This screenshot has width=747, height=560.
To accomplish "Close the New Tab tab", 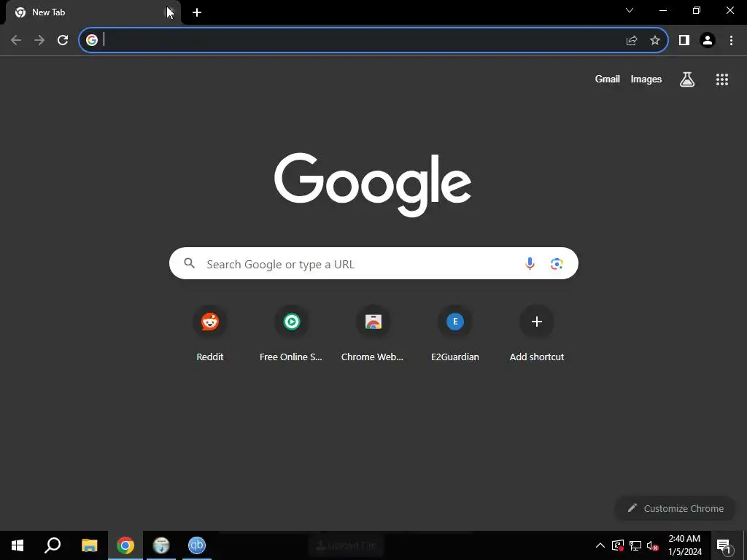I will pyautogui.click(x=170, y=13).
